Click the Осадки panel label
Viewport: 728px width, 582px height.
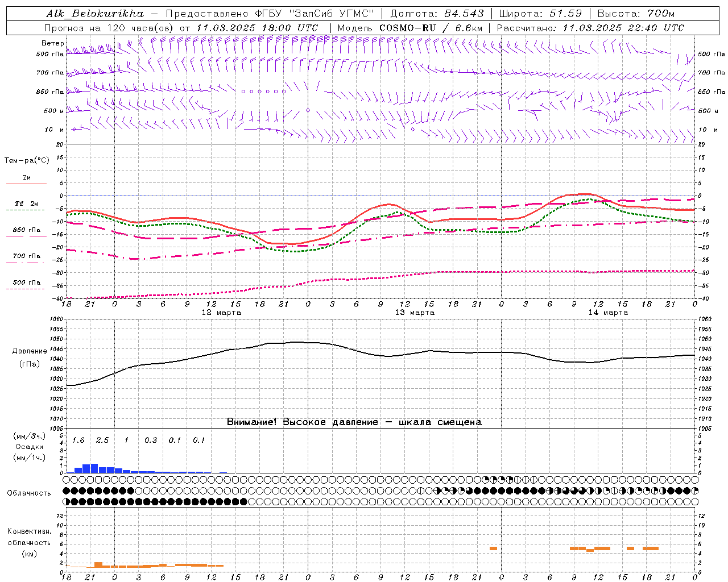coord(30,447)
